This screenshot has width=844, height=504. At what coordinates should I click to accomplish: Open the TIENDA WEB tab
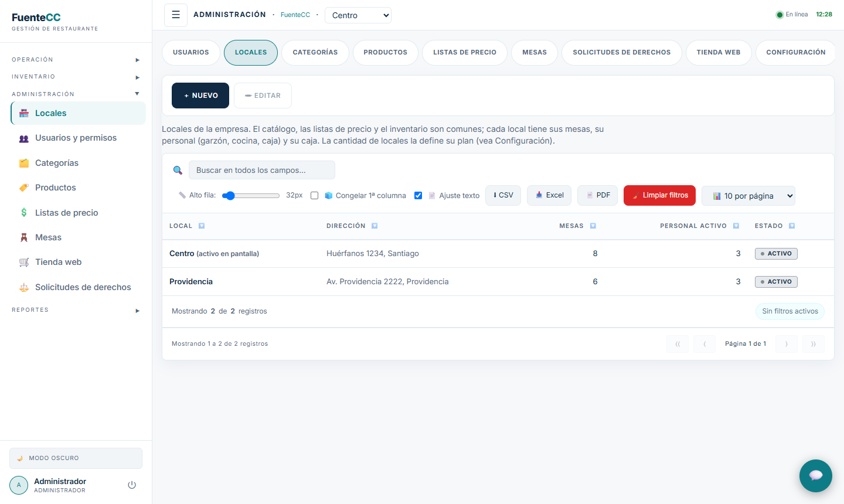pos(719,53)
